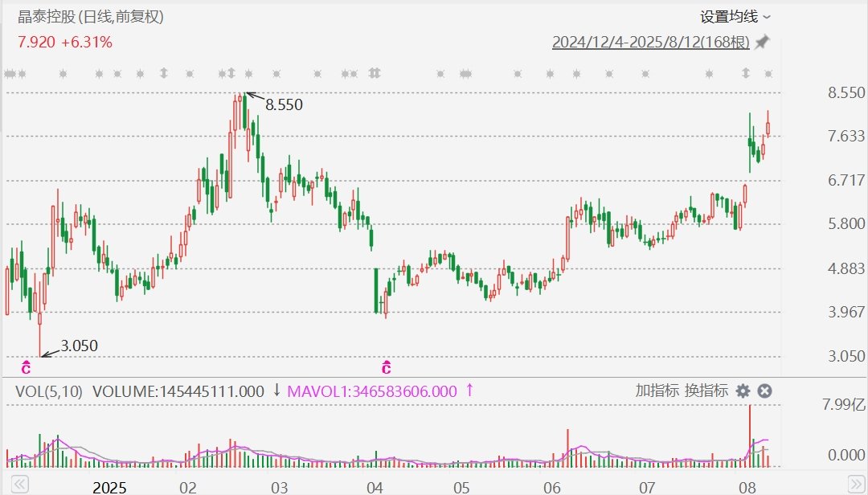Click the date range 2024/12/4-2025/8/12 link
Viewport: 868px width, 495px height.
(650, 42)
